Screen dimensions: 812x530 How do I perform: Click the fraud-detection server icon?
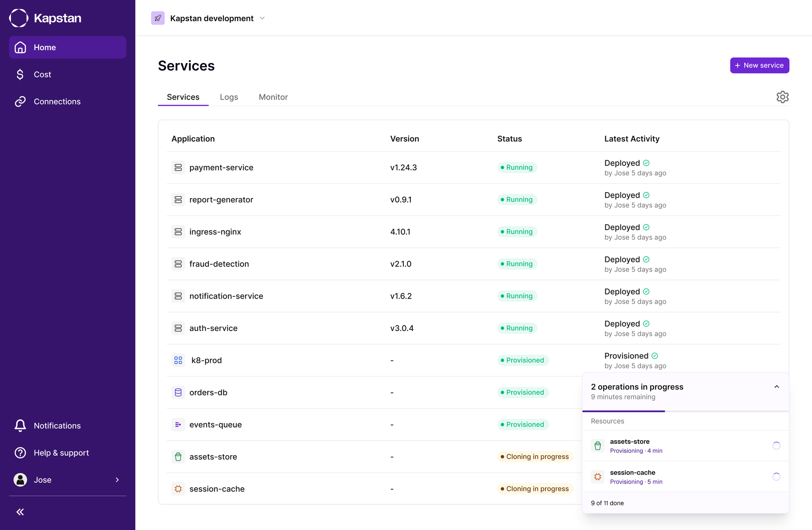pos(178,264)
